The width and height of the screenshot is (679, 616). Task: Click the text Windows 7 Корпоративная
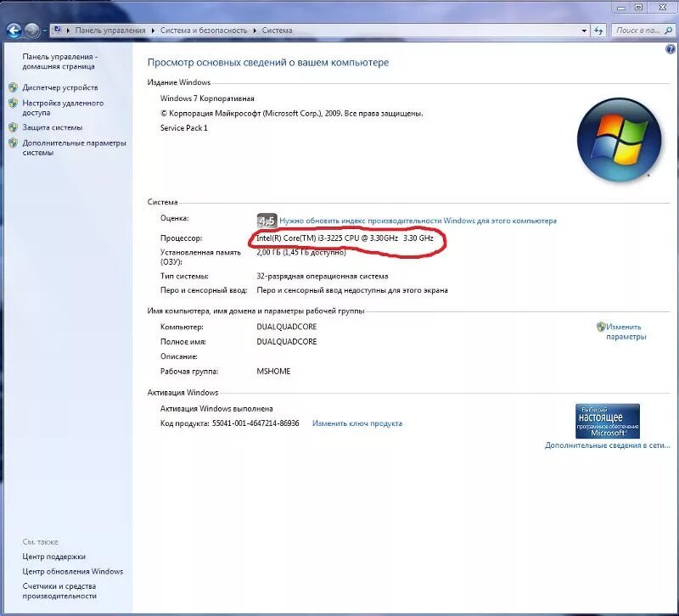pos(207,98)
